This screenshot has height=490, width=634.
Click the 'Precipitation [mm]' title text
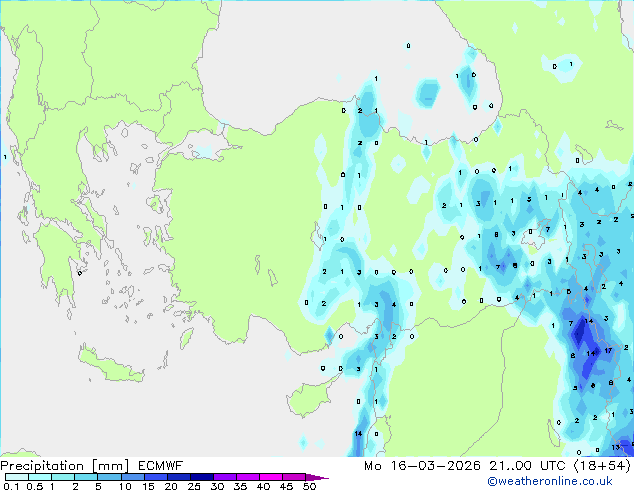tap(65, 466)
